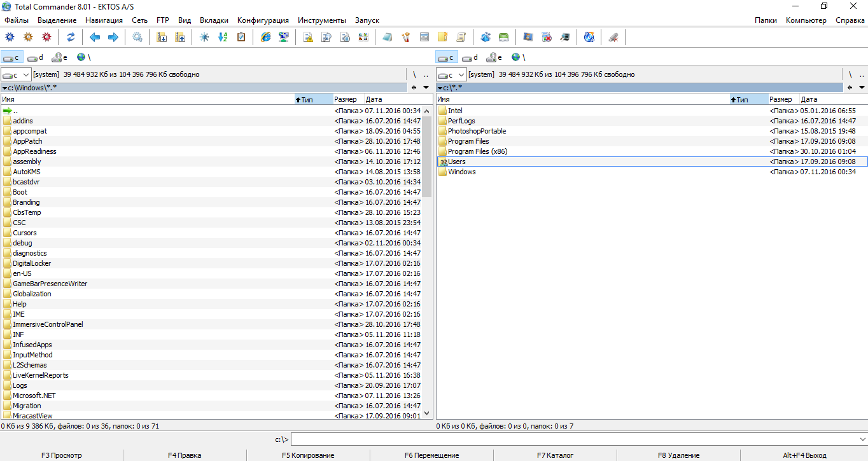This screenshot has height=461, width=868.
Task: Click the globe disc toolbar icon
Action: click(589, 38)
